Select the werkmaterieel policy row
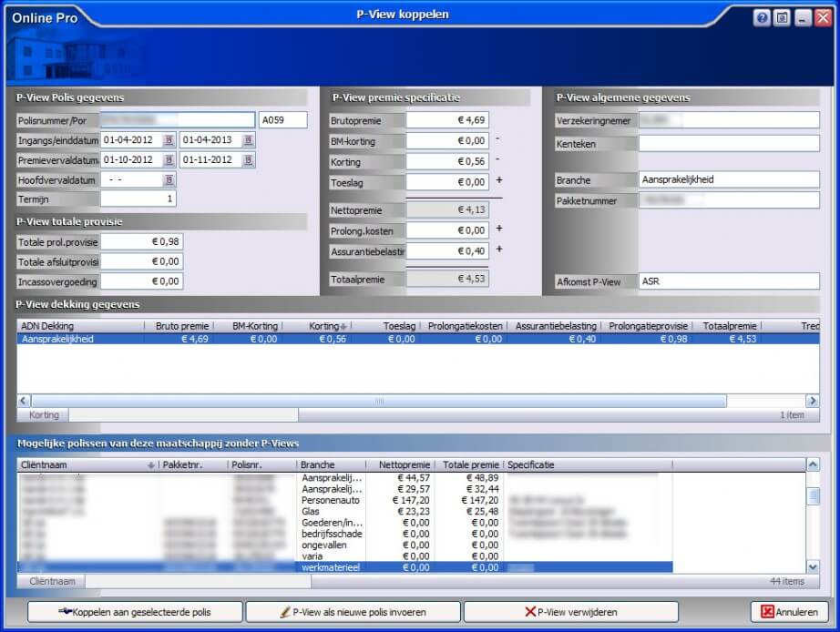Image resolution: width=840 pixels, height=632 pixels. (x=345, y=567)
